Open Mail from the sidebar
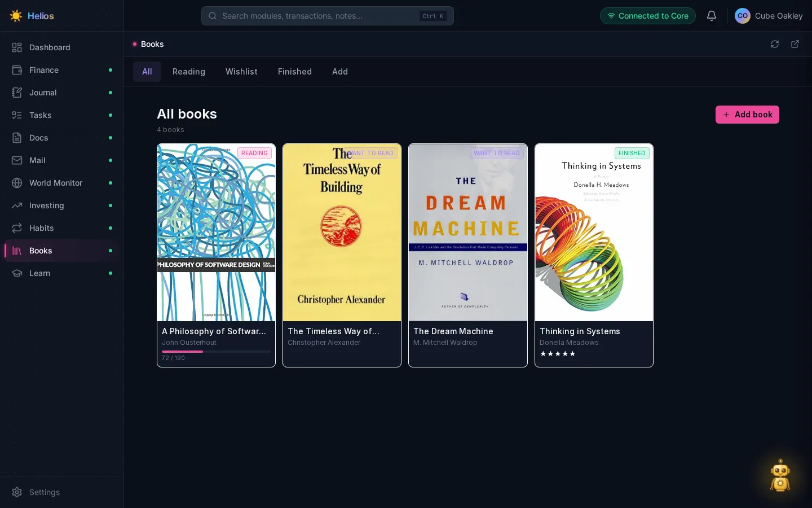Viewport: 812px width, 508px height. pyautogui.click(x=62, y=160)
